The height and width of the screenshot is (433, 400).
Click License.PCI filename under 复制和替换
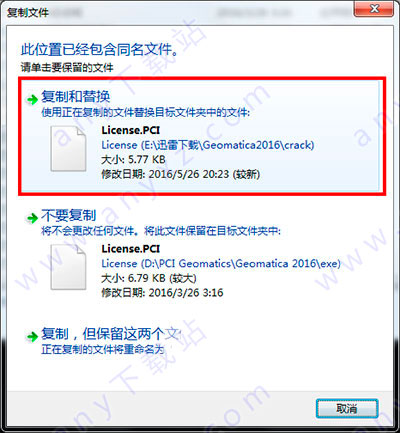[x=131, y=130]
